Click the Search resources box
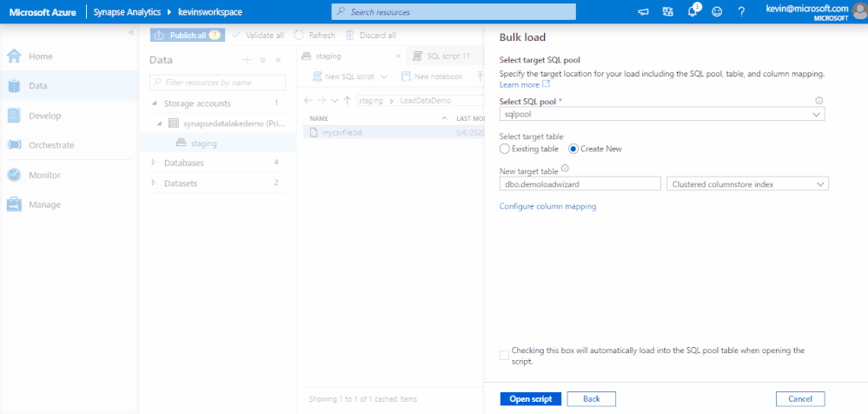 coord(454,11)
